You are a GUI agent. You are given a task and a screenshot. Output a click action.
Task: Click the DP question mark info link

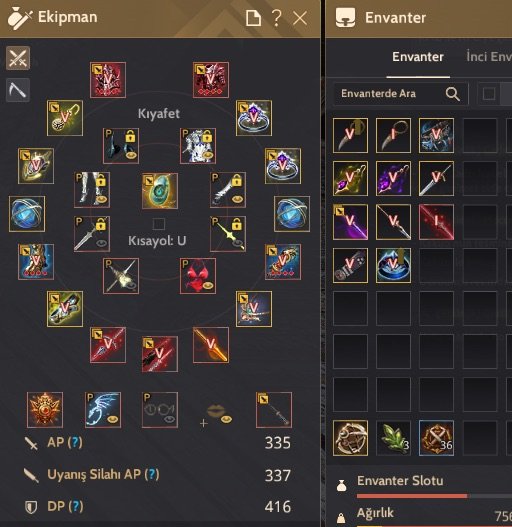pos(76,506)
